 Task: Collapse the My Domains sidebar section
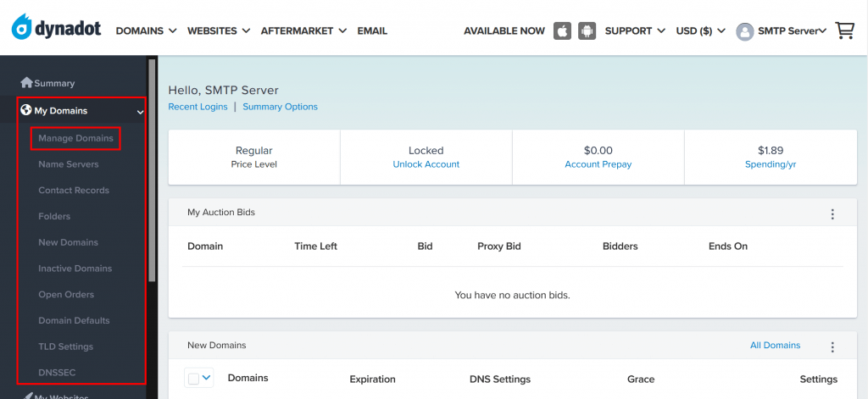140,112
